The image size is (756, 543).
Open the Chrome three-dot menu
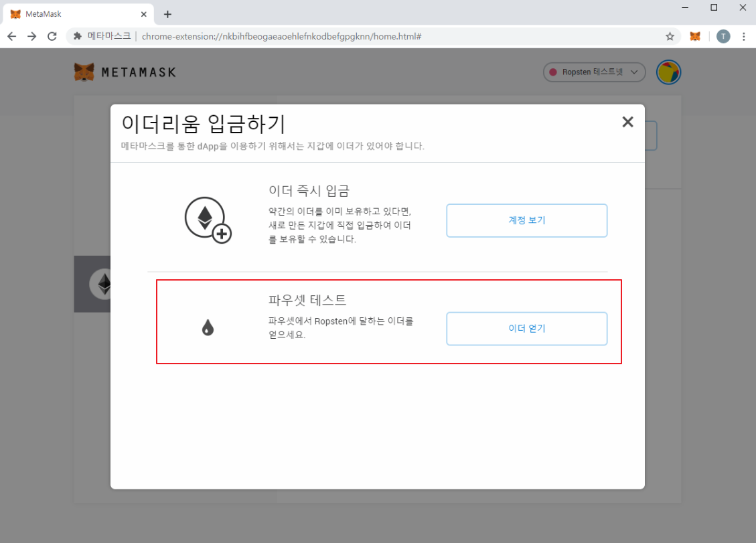point(743,36)
